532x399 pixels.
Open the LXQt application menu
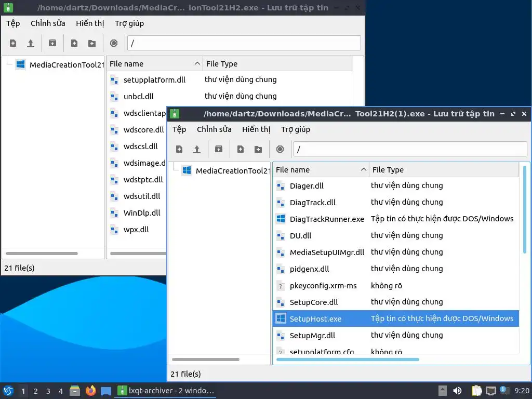click(x=8, y=391)
